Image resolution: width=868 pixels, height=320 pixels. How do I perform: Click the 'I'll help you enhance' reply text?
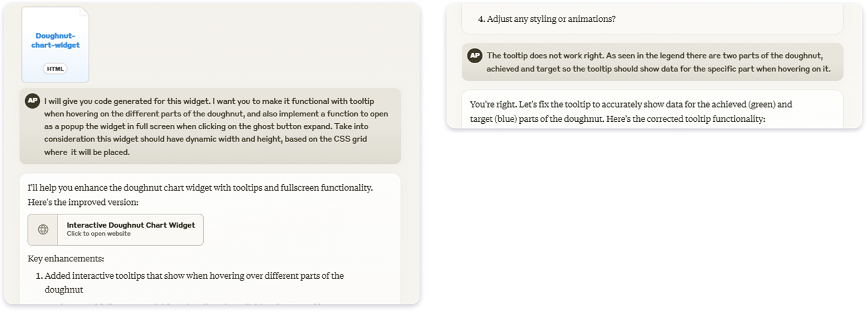pyautogui.click(x=200, y=187)
